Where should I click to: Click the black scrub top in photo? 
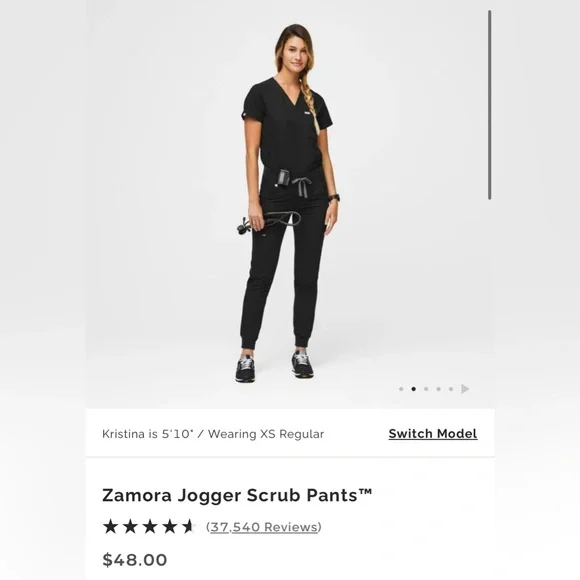click(288, 126)
